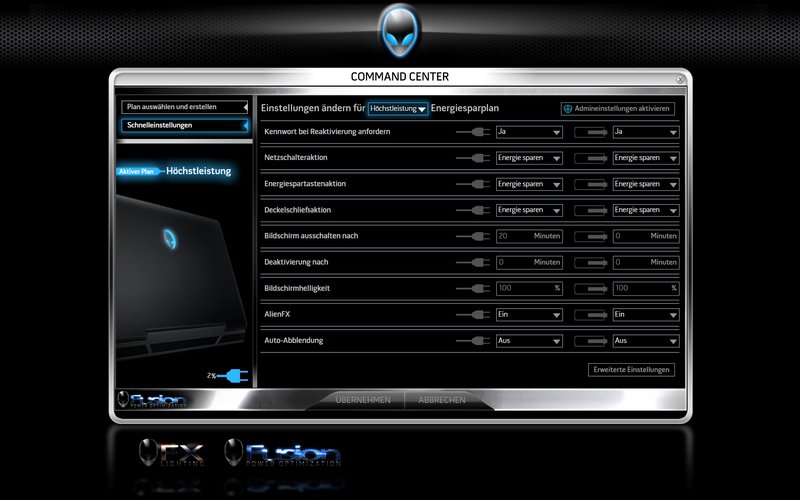800x500 pixels.
Task: Click plugged-in icon in Netzschalteraktion row
Action: click(x=473, y=158)
